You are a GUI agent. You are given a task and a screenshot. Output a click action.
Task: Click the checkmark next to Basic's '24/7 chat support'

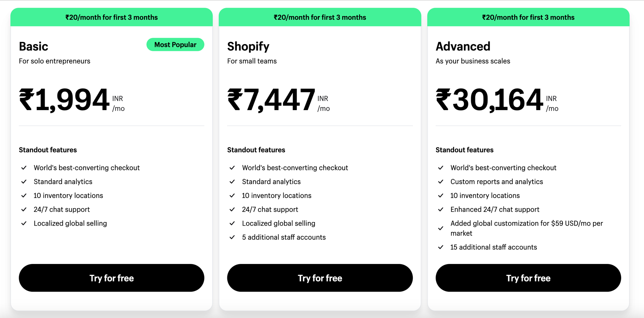24,209
